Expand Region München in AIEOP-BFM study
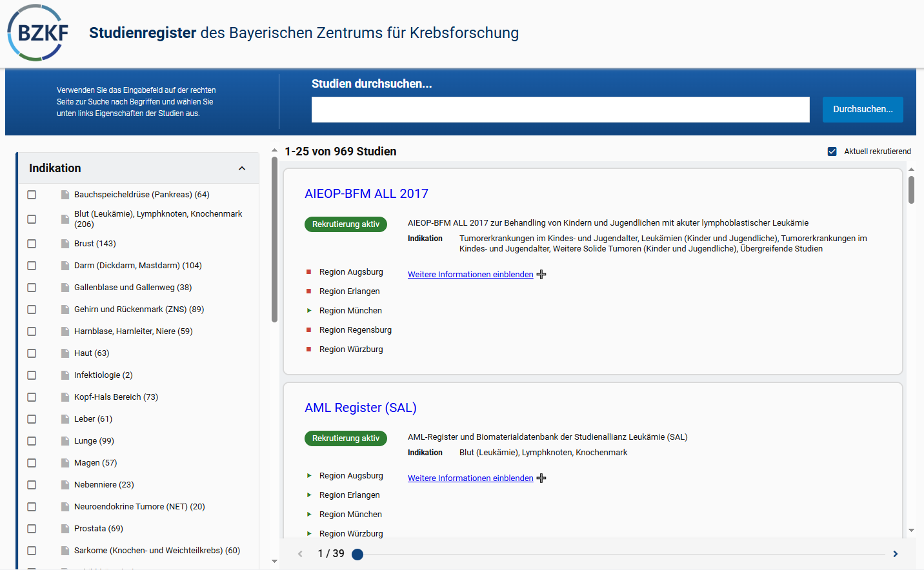 coord(309,311)
